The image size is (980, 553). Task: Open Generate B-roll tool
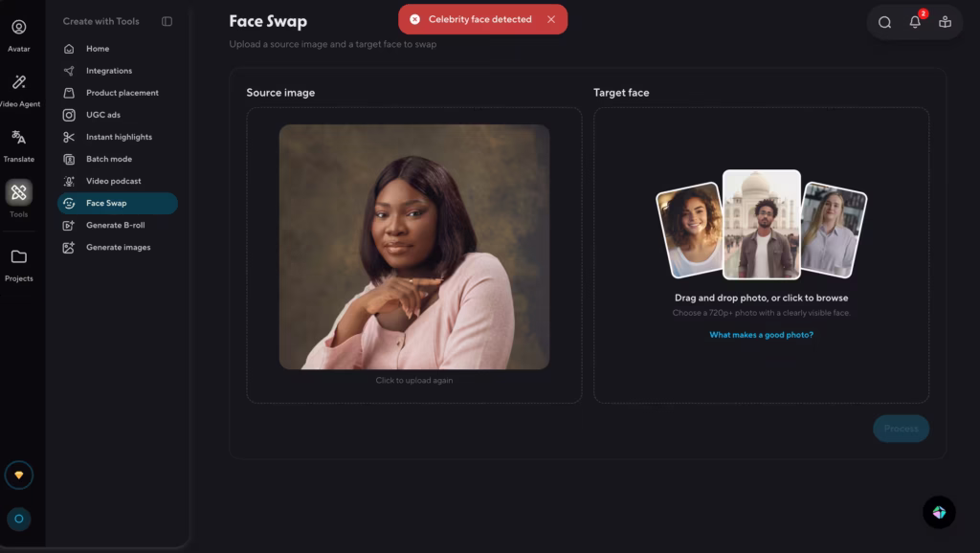tap(115, 225)
